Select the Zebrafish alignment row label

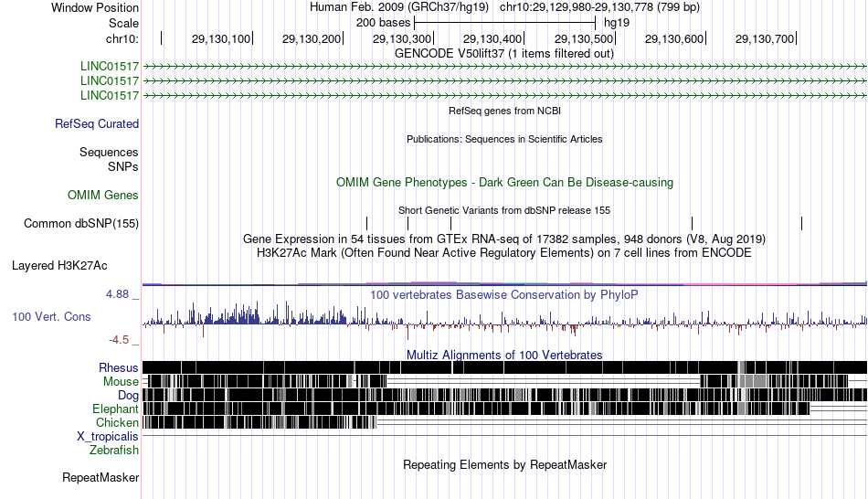114,450
